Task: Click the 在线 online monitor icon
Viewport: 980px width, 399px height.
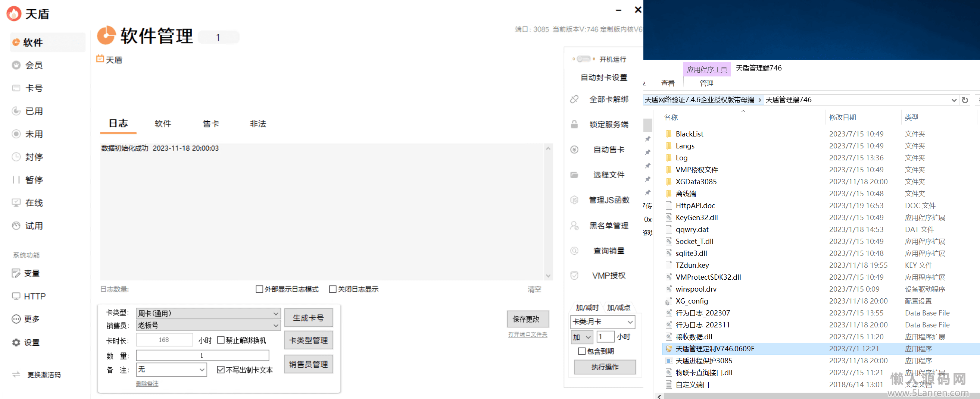Action: 16,203
